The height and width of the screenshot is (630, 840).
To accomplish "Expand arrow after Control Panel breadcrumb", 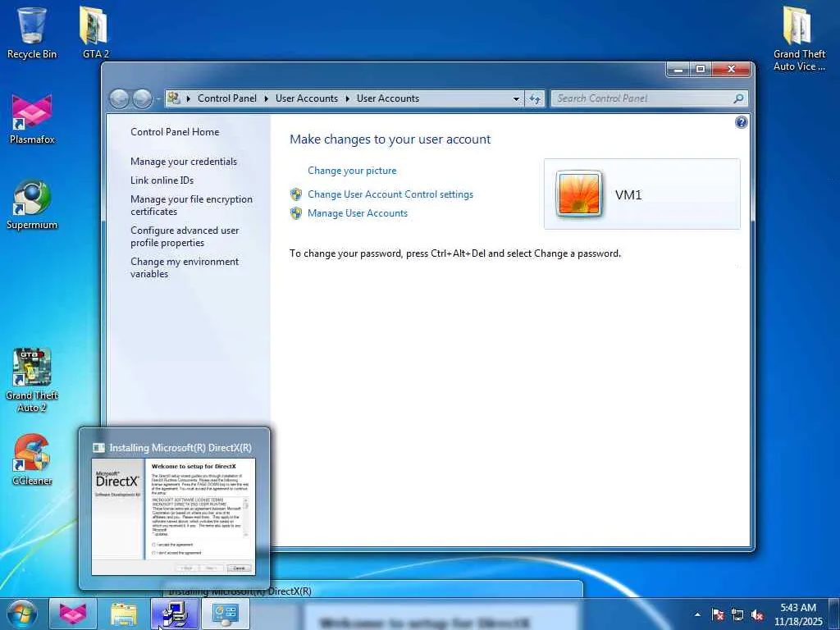I will pos(267,98).
